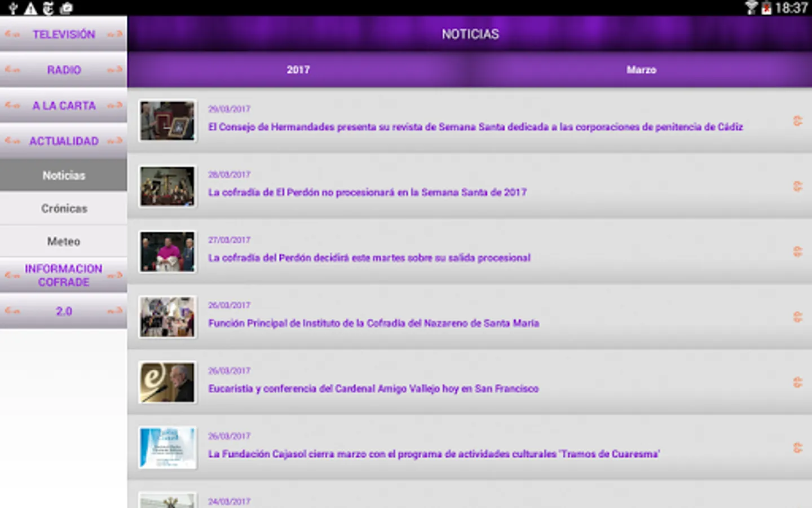
Task: Tap thumbnail of the 27/03/2017 Perdón article
Action: [x=167, y=252]
